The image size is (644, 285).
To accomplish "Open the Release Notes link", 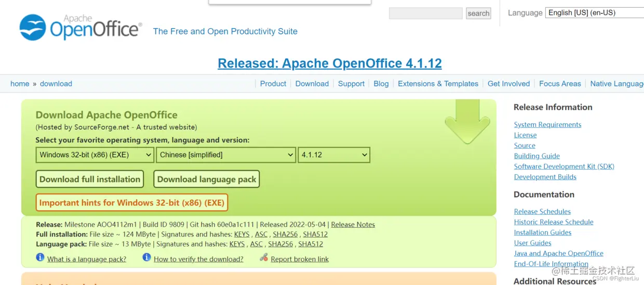I will coord(353,225).
